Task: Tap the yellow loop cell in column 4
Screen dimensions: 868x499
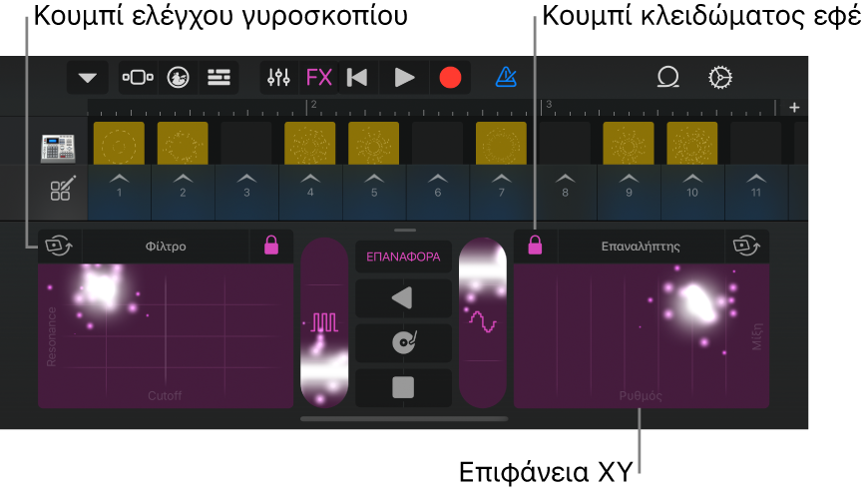Action: point(310,144)
